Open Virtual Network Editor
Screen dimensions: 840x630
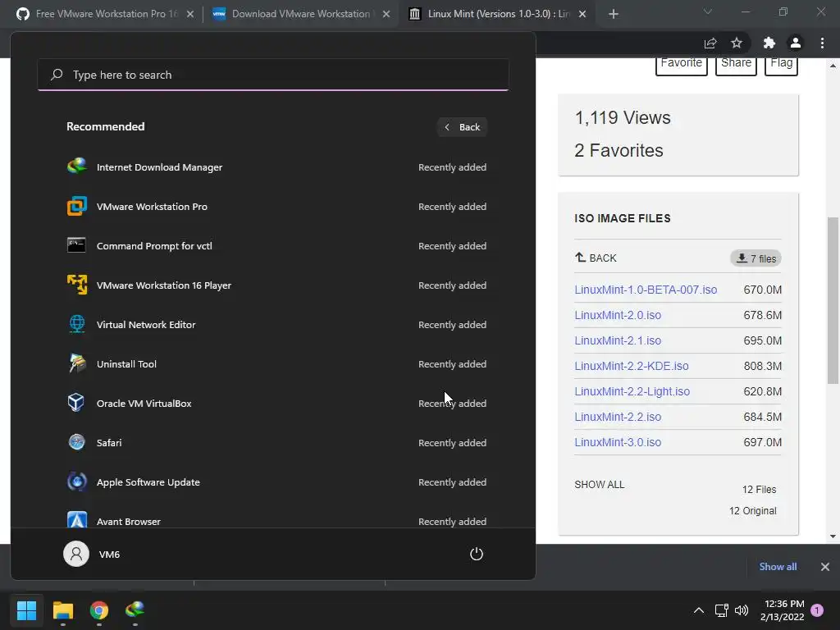[276, 325]
